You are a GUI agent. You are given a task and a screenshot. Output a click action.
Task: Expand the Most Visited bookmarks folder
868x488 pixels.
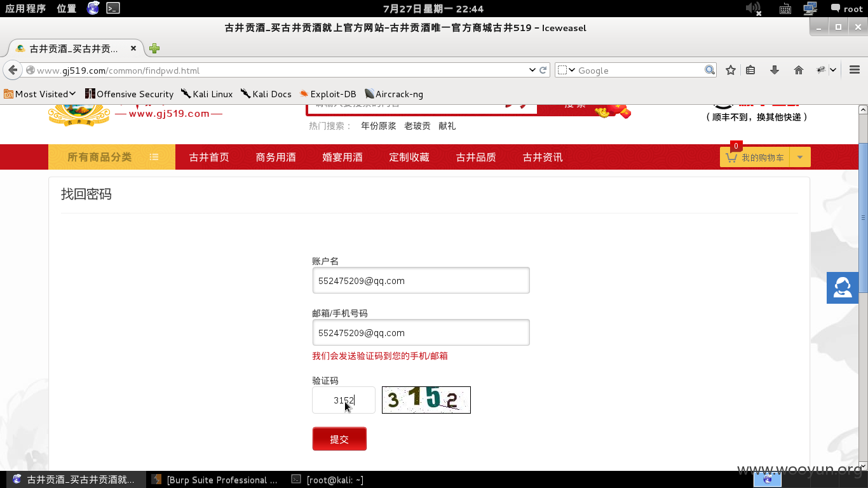[40, 94]
